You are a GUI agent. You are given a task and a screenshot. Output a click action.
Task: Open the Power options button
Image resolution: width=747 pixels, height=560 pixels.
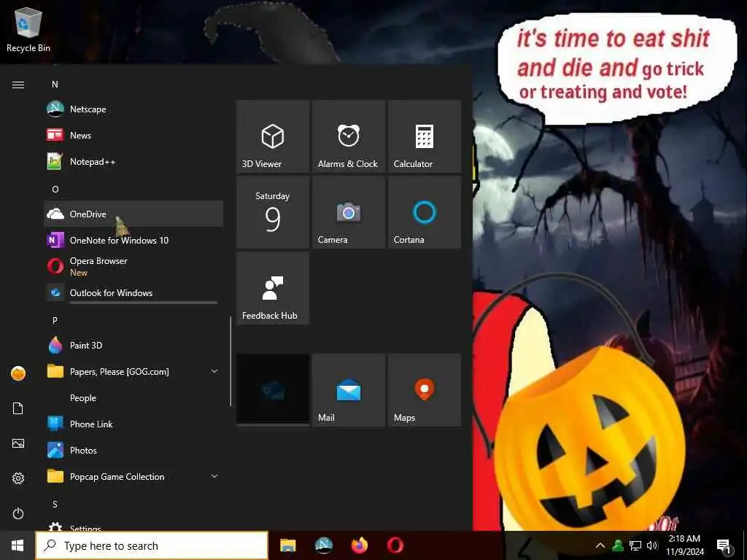pyautogui.click(x=18, y=513)
